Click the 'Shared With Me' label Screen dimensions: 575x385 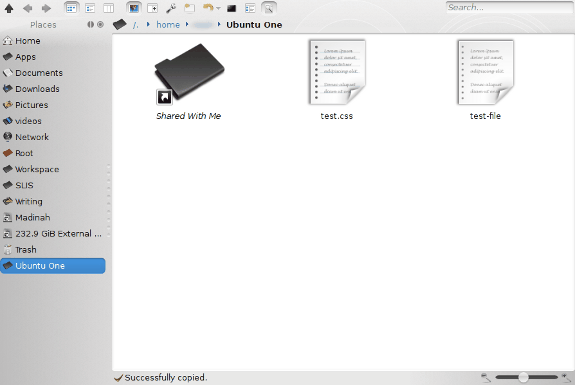tap(188, 116)
